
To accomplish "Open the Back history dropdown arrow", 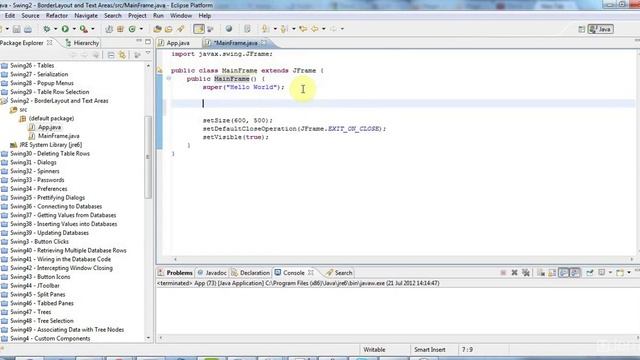I will pos(324,29).
